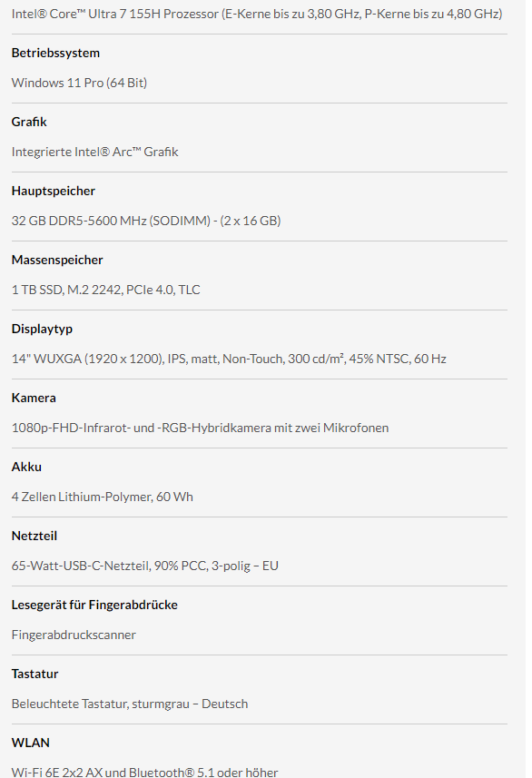Click the Betriebssystem heading

click(55, 53)
